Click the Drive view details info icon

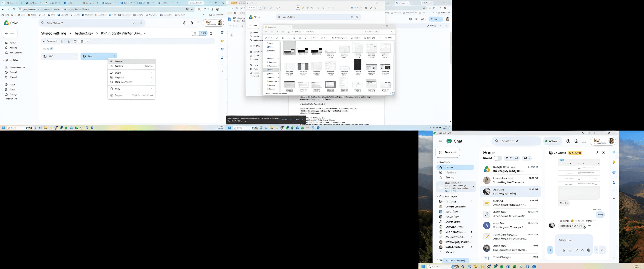pyautogui.click(x=211, y=33)
